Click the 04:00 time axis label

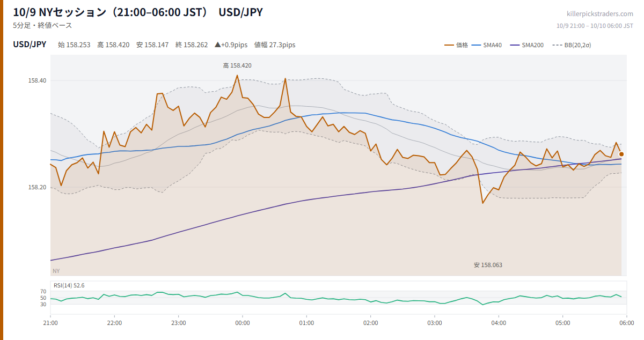[x=499, y=323]
